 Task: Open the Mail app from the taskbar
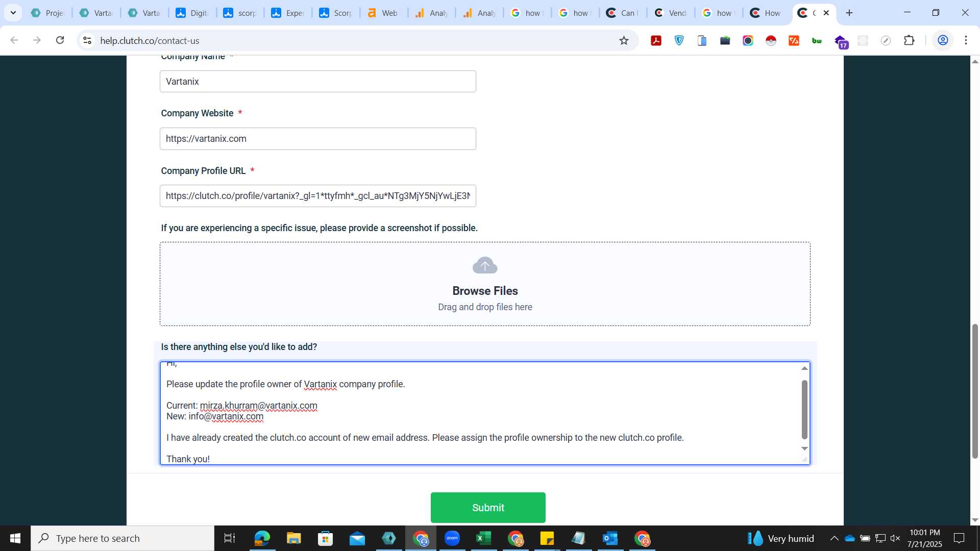[x=357, y=538]
